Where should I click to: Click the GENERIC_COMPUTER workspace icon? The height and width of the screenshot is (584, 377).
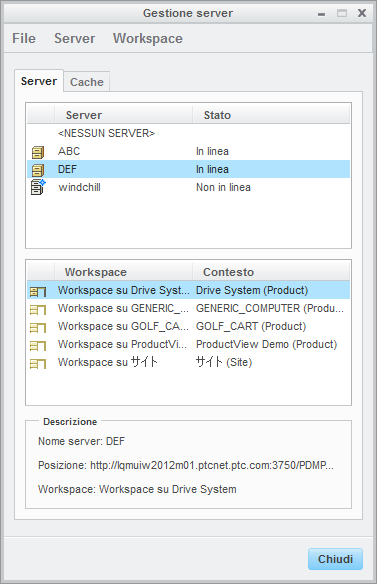[x=38, y=310]
